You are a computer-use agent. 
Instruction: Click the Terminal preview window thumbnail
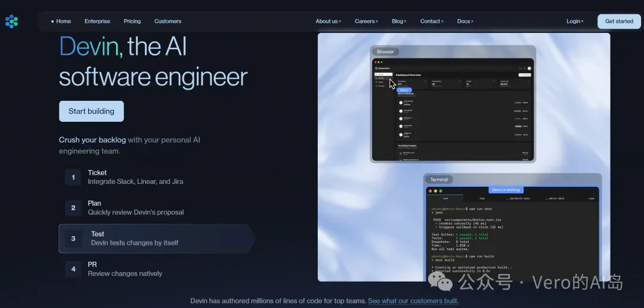[513, 235]
